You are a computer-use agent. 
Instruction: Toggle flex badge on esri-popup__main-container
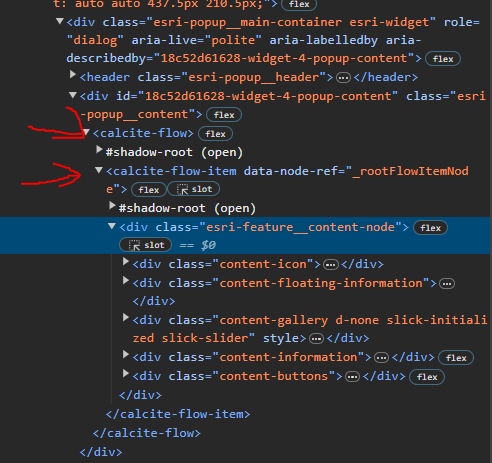pyautogui.click(x=443, y=59)
